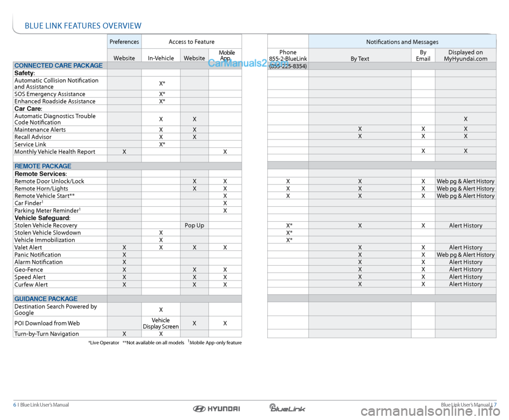Click the 'Safety:' subheading
Image resolution: width=509 pixels, height=420 pixels.
(x=25, y=73)
